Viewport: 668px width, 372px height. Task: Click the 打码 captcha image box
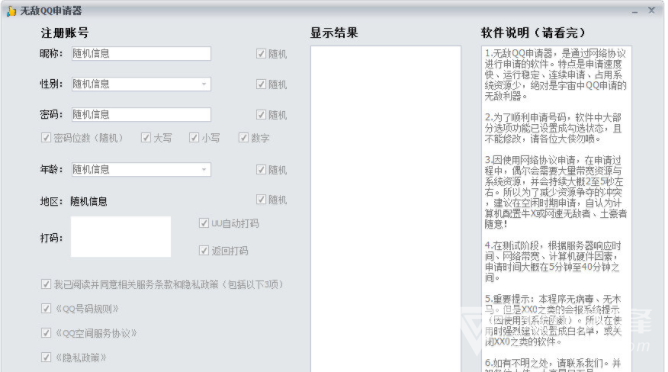(121, 236)
